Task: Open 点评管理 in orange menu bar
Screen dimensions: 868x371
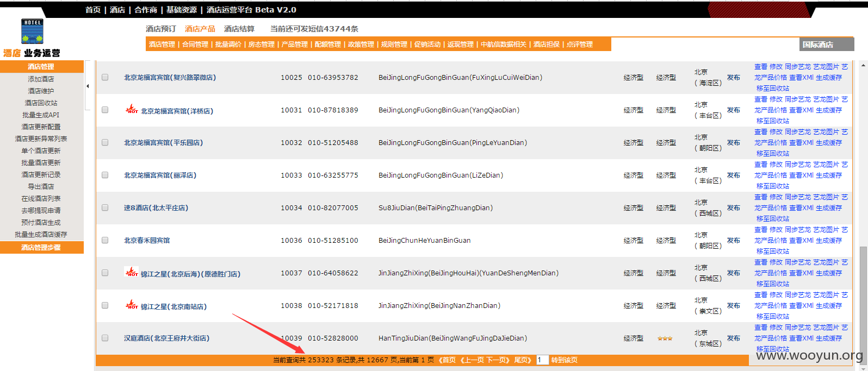Action: (580, 45)
